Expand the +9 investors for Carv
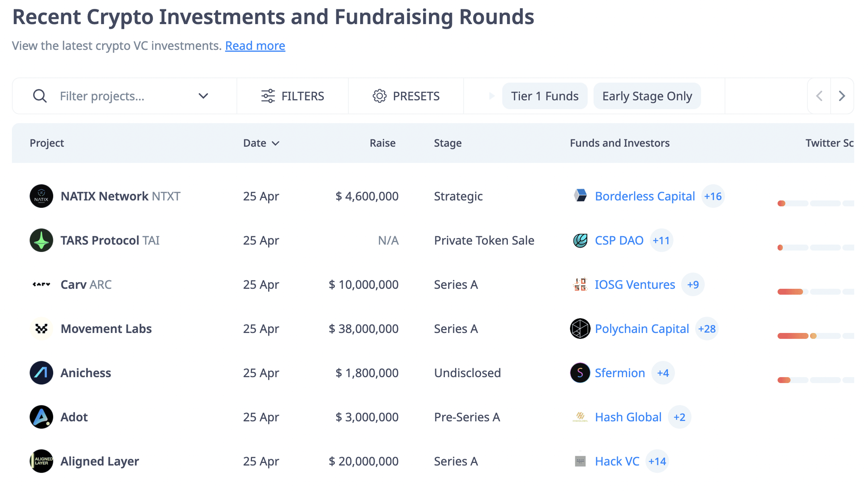This screenshot has height=491, width=868. (x=692, y=284)
